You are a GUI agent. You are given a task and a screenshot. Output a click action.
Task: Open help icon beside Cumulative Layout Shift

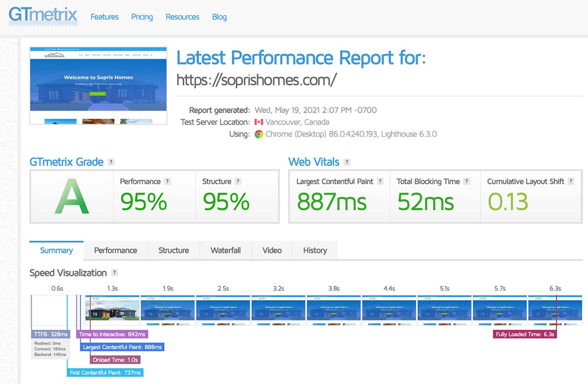571,181
